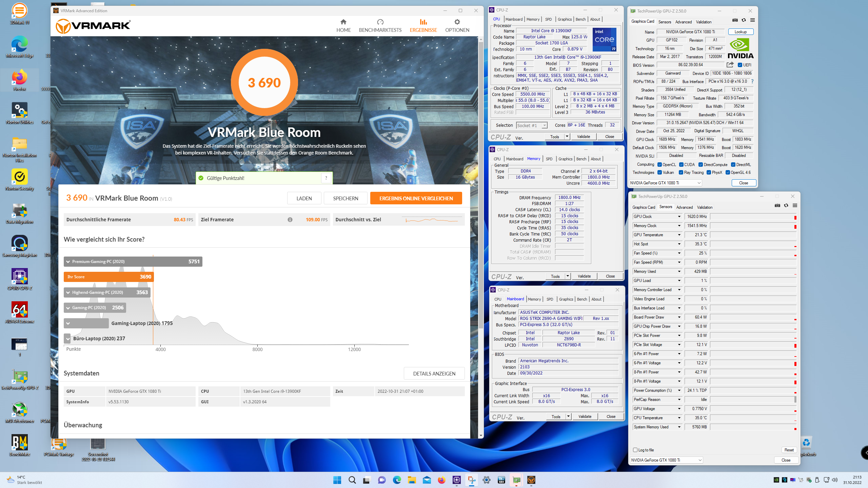The height and width of the screenshot is (488, 868).
Task: Click Reset button in GPU-Z Sensors
Action: (789, 450)
